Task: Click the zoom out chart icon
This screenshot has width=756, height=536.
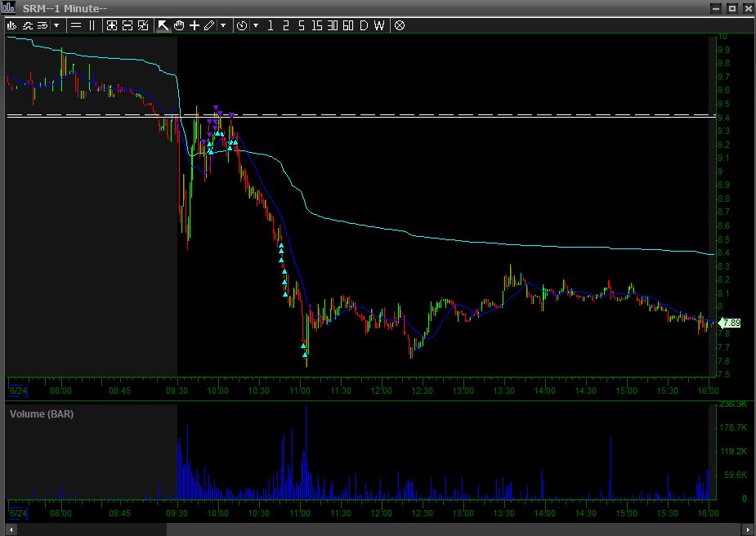Action: coord(127,25)
